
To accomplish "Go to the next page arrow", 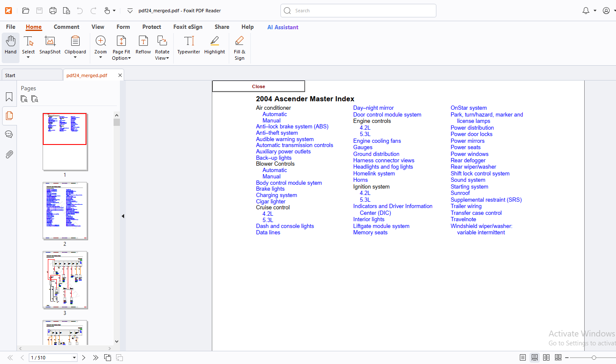I will click(84, 358).
